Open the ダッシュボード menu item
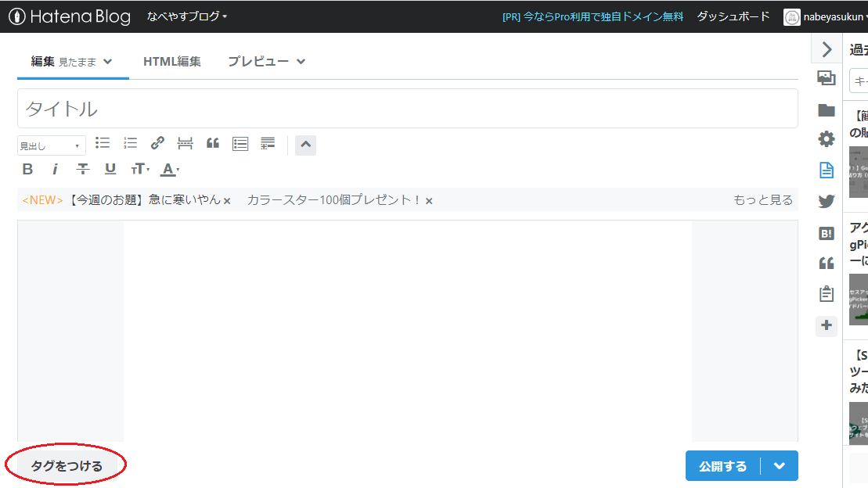Screen dimensions: 868x488 [x=733, y=15]
